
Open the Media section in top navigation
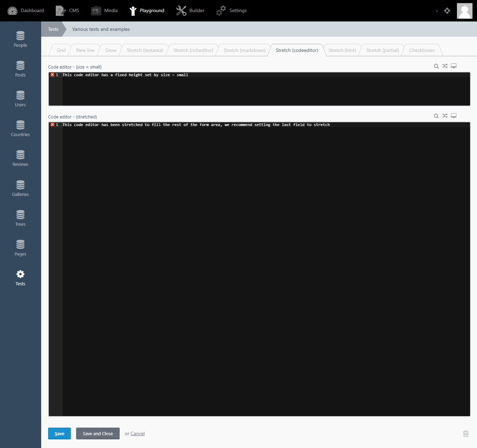click(x=104, y=10)
